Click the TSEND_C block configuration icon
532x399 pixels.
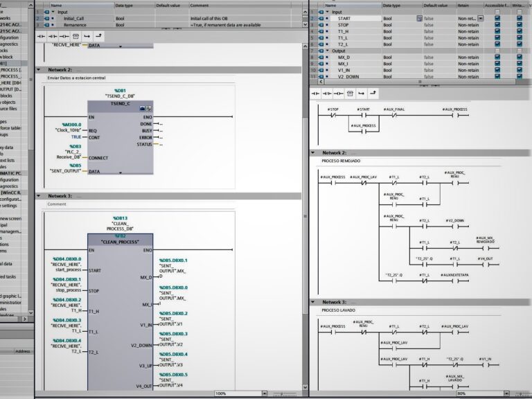[142, 109]
